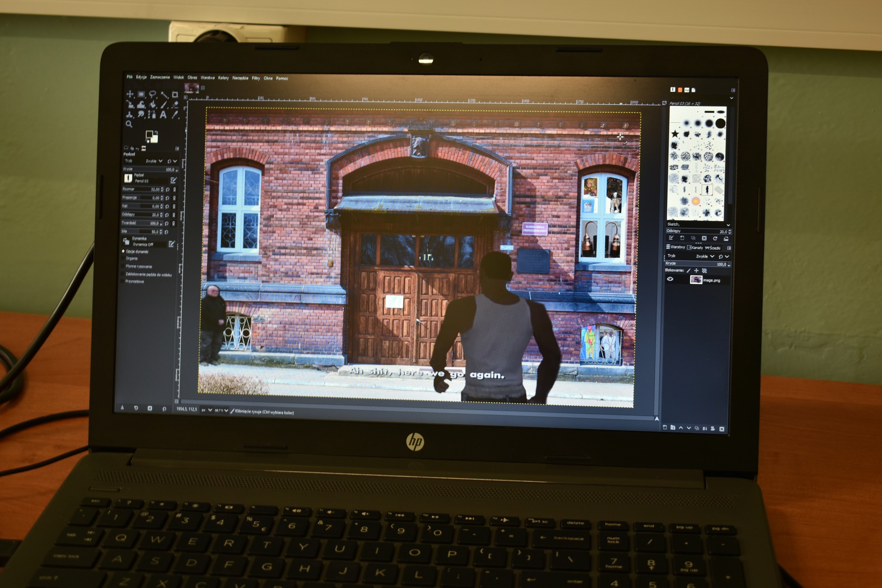Create new layer at layers panel bottom
The height and width of the screenshot is (588, 882).
[x=665, y=427]
